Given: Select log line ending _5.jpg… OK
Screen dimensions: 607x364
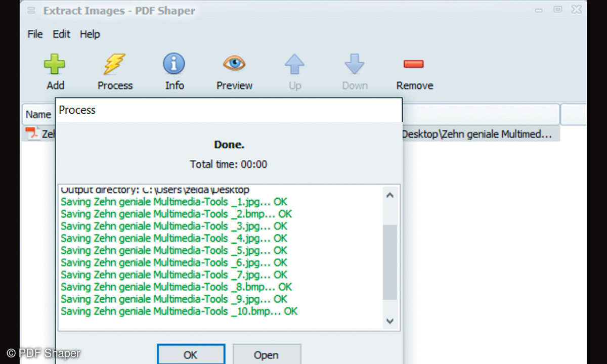Looking at the screenshot, I should point(174,250).
